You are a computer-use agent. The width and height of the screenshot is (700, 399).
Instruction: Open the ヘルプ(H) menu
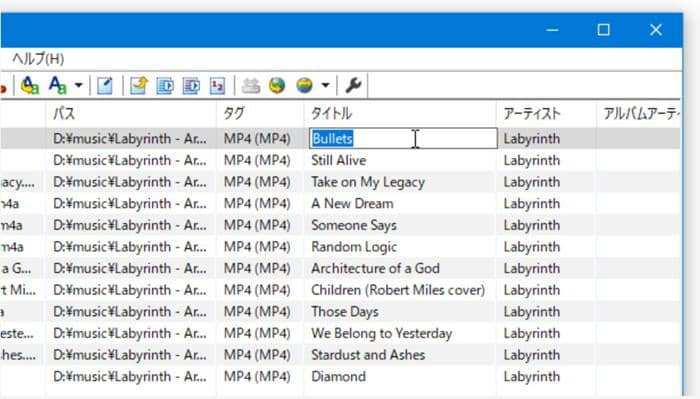[x=38, y=59]
